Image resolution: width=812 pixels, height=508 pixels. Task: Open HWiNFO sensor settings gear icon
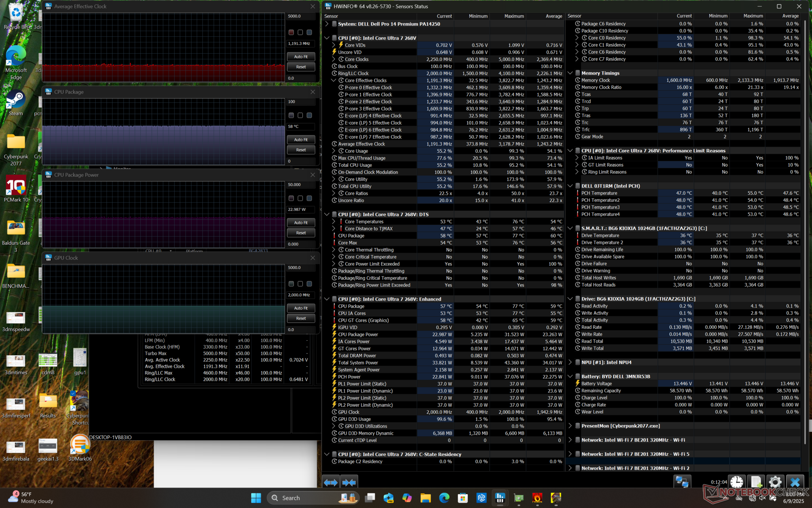coord(775,482)
